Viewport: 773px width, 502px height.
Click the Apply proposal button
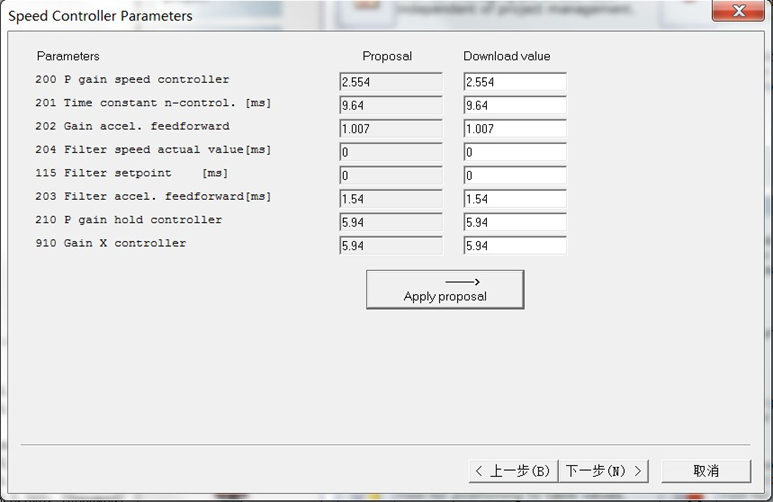click(x=445, y=289)
